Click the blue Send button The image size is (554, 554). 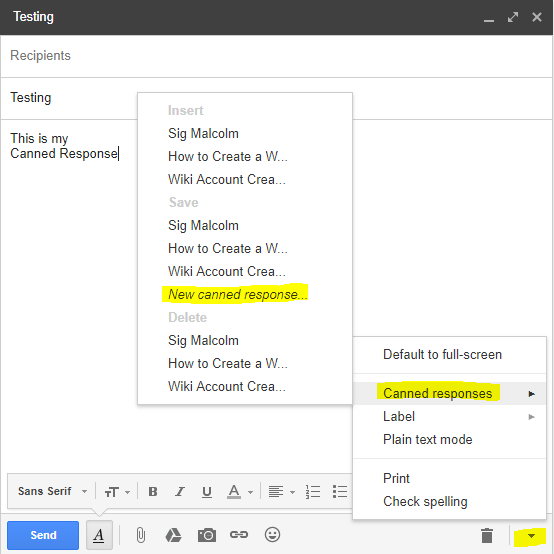pyautogui.click(x=43, y=535)
